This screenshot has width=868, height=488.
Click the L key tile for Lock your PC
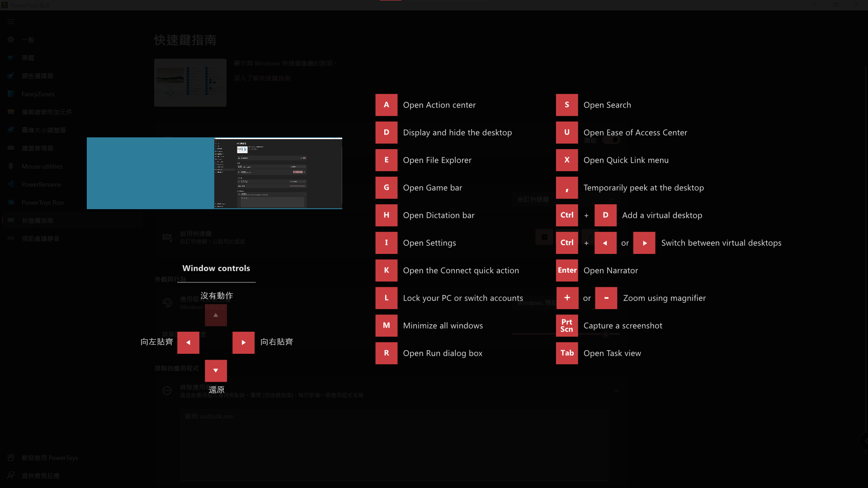tap(386, 298)
